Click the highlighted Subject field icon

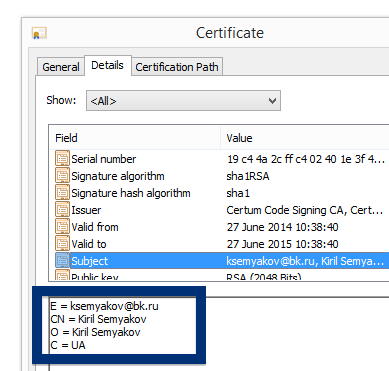coord(62,261)
